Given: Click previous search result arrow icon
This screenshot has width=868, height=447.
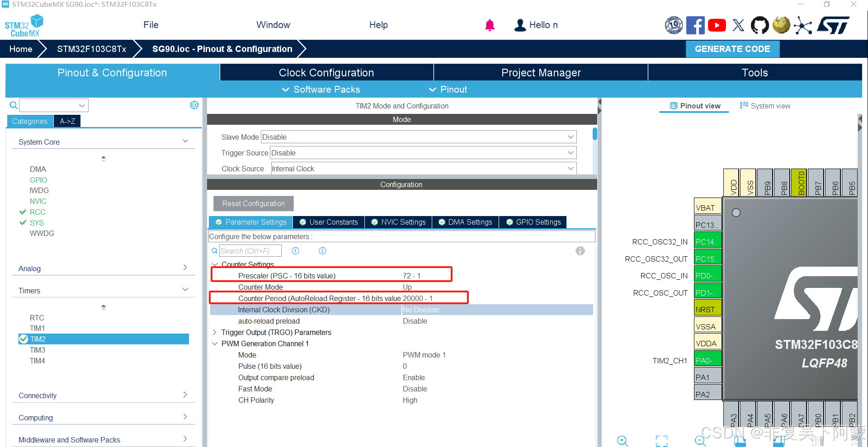Looking at the screenshot, I should click(x=295, y=251).
